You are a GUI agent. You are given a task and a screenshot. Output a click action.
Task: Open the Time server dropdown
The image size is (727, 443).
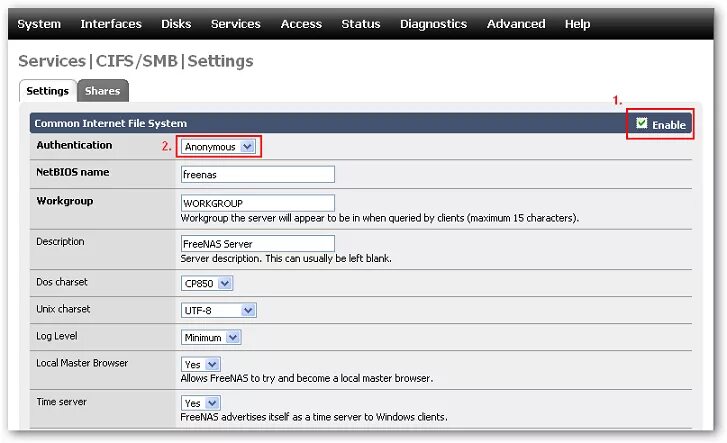point(200,403)
